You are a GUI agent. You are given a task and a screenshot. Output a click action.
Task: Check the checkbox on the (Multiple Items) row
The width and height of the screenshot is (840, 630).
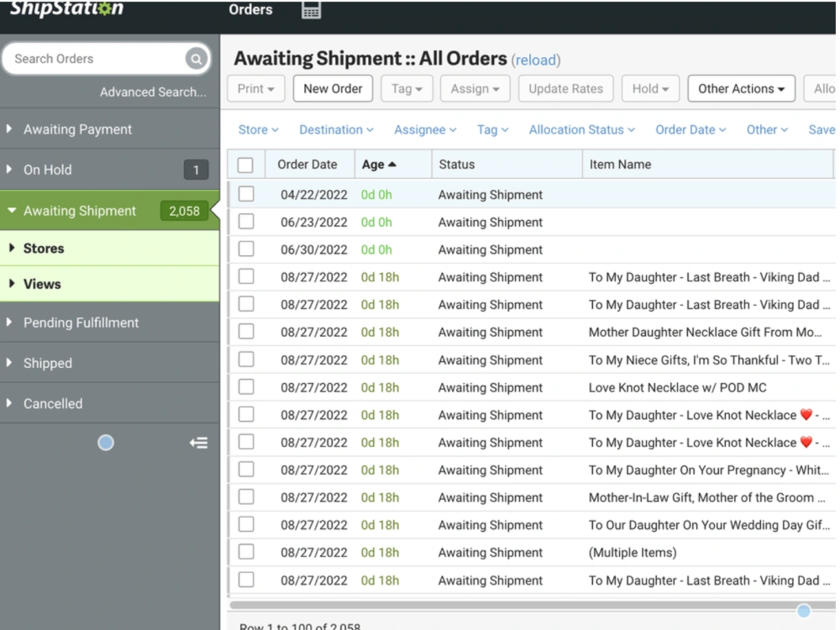tap(246, 552)
